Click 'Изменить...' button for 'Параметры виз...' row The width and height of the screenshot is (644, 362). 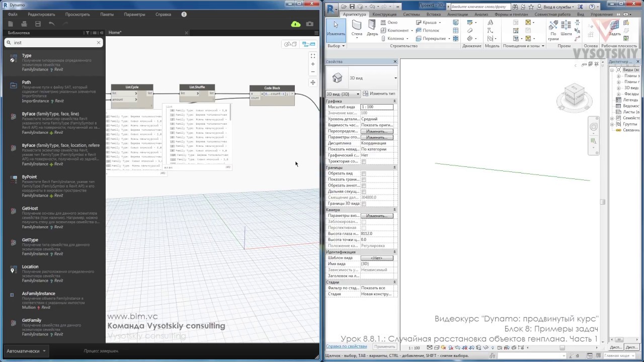[377, 216]
